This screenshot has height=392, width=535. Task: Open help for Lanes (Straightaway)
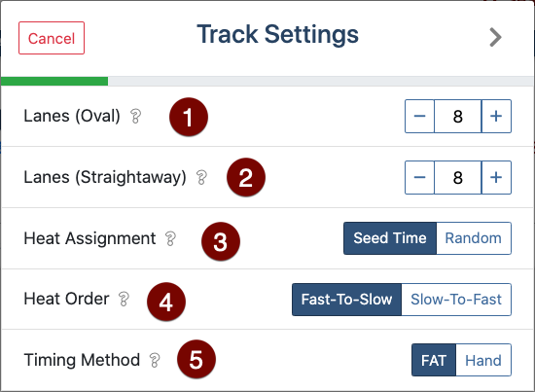(x=201, y=177)
